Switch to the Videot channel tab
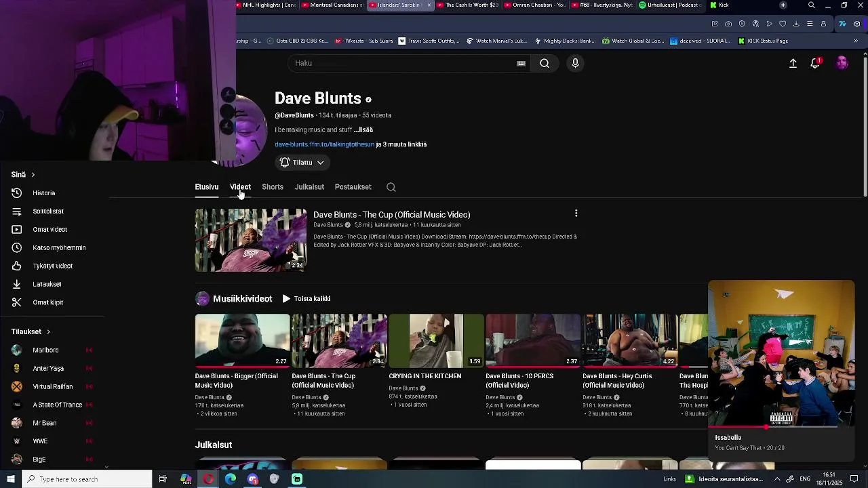The height and width of the screenshot is (488, 868). [x=240, y=187]
